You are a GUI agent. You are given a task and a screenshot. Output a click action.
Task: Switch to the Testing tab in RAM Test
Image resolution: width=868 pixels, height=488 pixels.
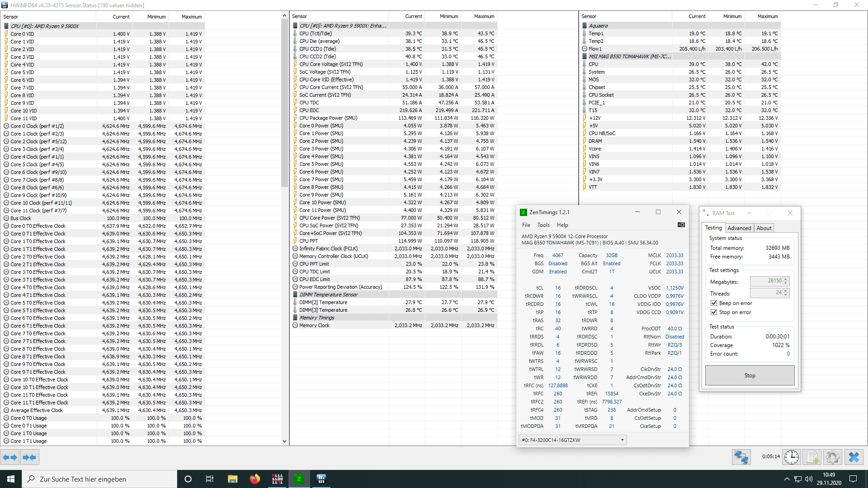click(x=713, y=228)
